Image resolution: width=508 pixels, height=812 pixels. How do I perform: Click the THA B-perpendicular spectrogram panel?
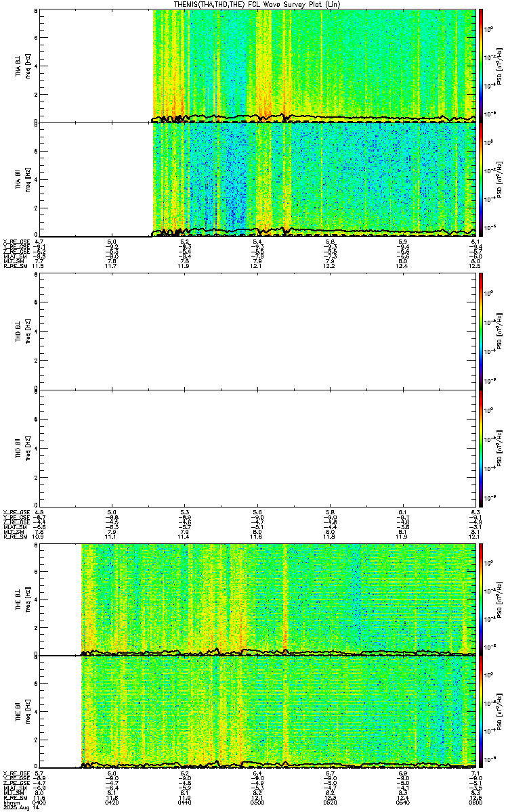[257, 66]
